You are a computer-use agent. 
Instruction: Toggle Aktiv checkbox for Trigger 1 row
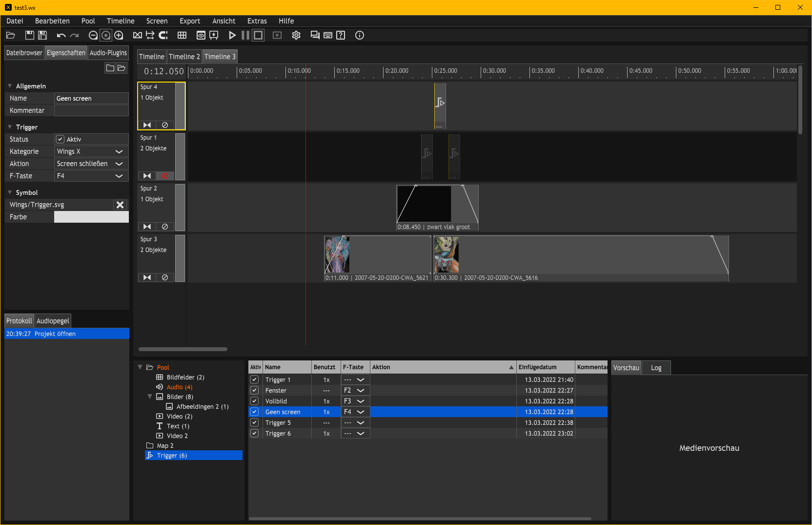(254, 379)
